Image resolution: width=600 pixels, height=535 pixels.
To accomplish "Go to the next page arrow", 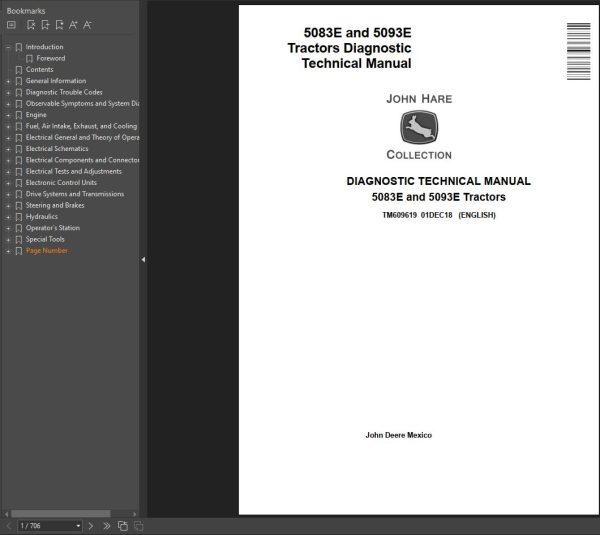I will click(91, 526).
